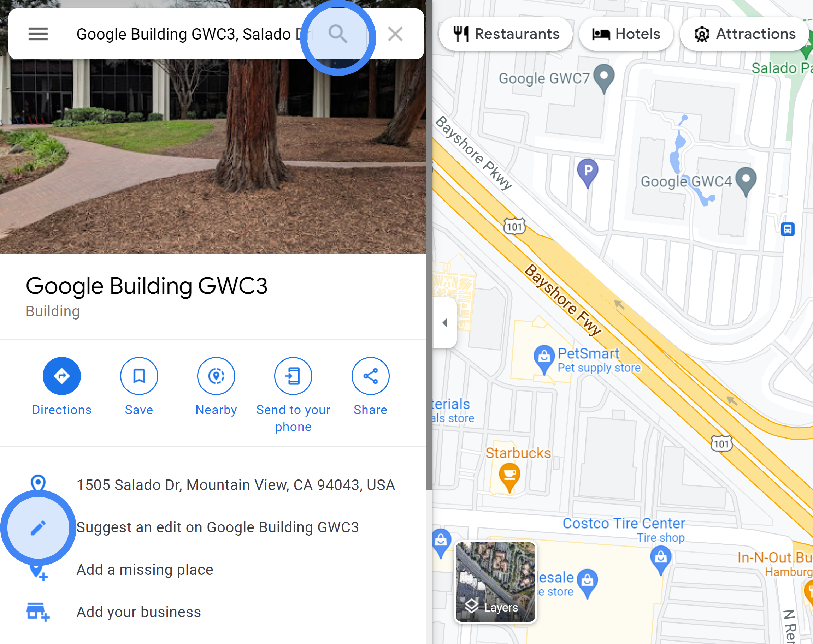Click the Save bookmark icon
This screenshot has height=644, width=813.
[x=139, y=376]
